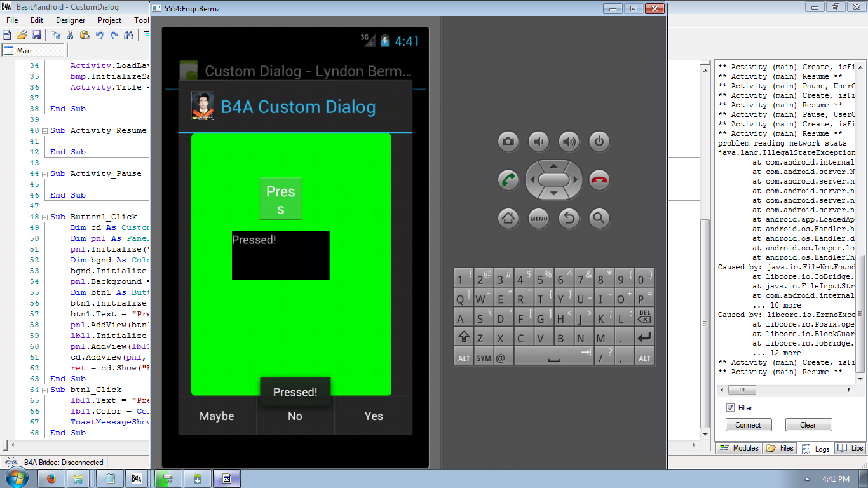Tap the green Press button in dialog
Viewport: 868px width, 488px height.
[281, 199]
